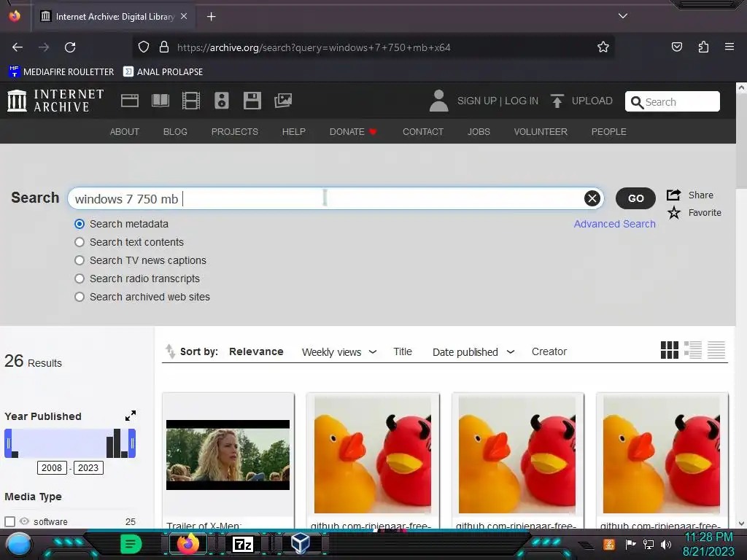The height and width of the screenshot is (560, 747).
Task: Open Firefox extensions puzzle icon
Action: click(703, 47)
